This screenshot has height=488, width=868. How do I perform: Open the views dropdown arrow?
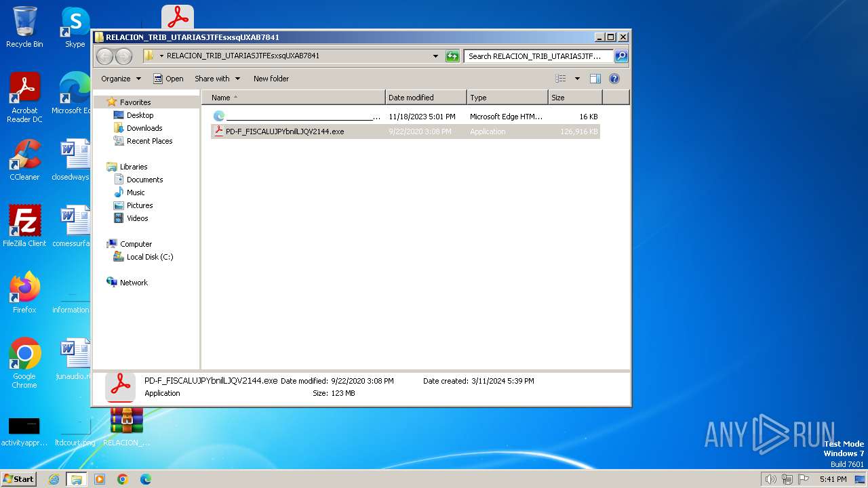[577, 79]
